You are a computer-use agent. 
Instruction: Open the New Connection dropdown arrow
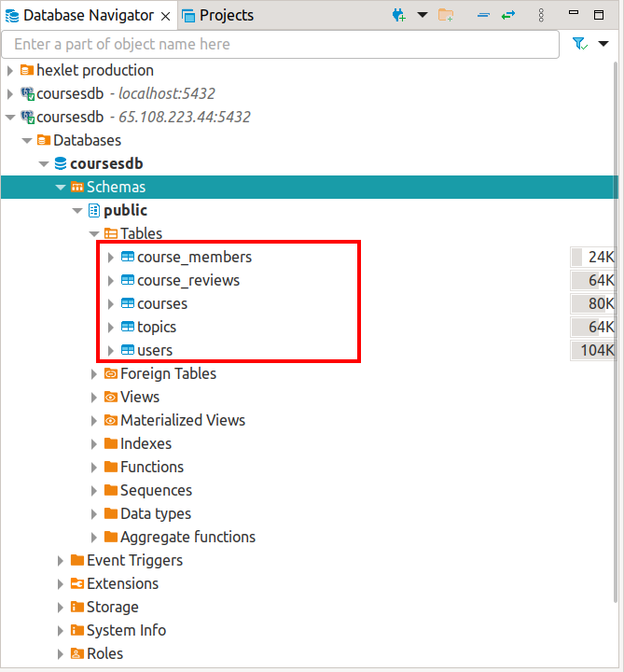(x=422, y=15)
